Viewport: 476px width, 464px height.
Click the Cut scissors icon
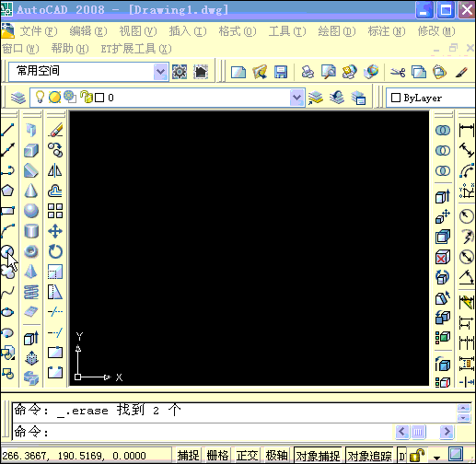coord(398,72)
